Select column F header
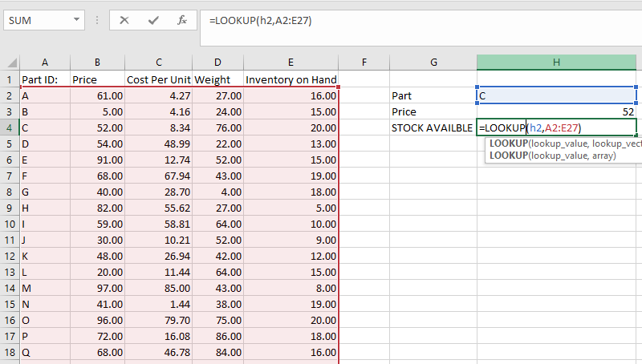642x364 pixels. pyautogui.click(x=364, y=63)
